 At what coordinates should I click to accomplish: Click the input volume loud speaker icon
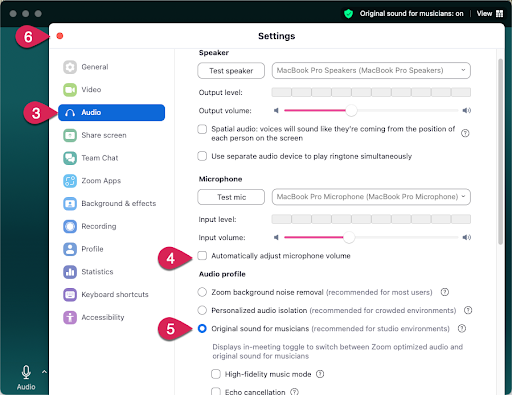467,237
